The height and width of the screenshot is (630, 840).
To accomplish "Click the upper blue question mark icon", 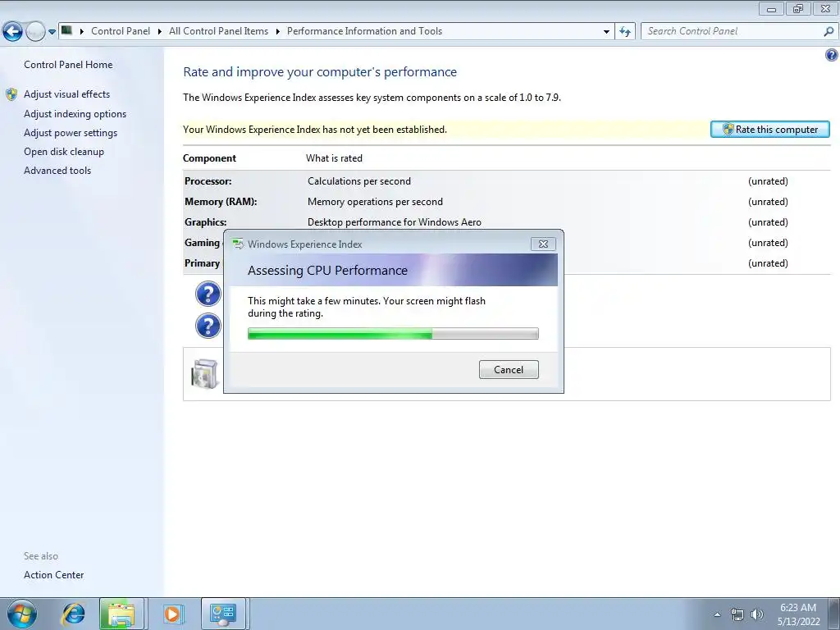I will pyautogui.click(x=208, y=294).
